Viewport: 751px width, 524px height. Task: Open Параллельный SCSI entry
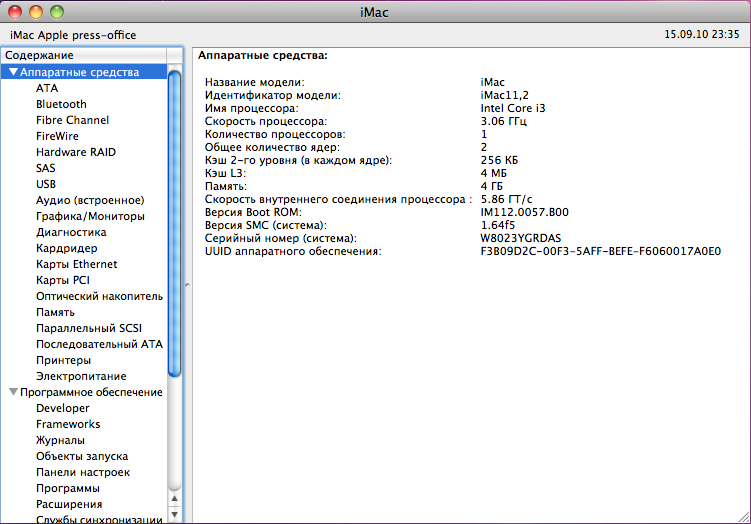click(89, 328)
